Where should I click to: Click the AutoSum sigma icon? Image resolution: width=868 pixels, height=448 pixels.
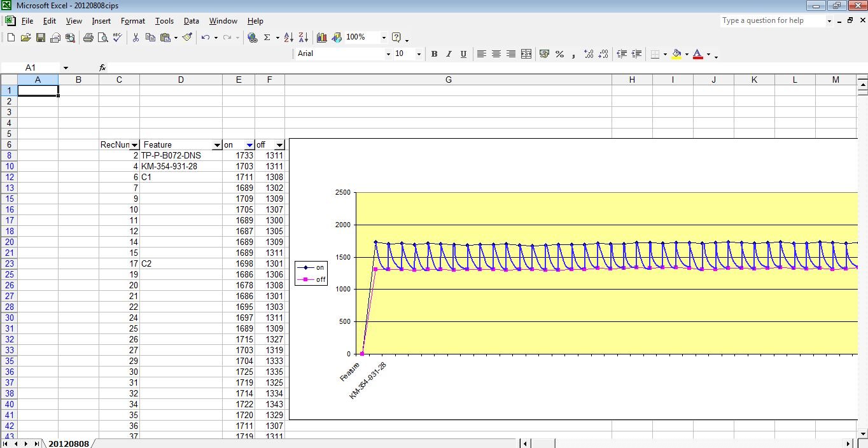coord(267,38)
